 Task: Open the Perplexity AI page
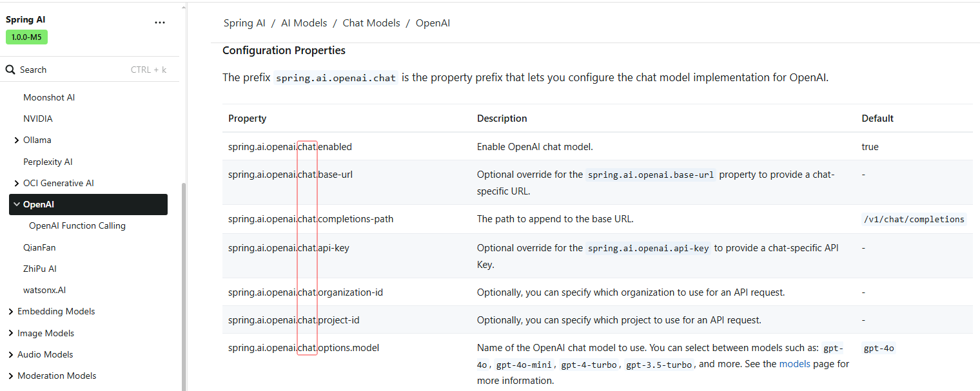click(48, 162)
